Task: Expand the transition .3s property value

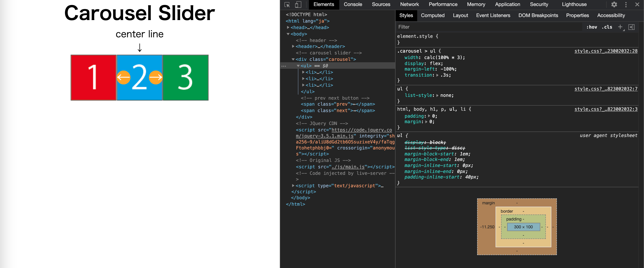Action: pos(437,75)
